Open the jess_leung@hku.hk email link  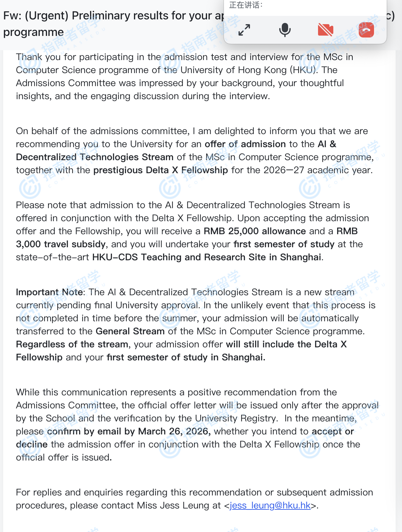click(270, 505)
